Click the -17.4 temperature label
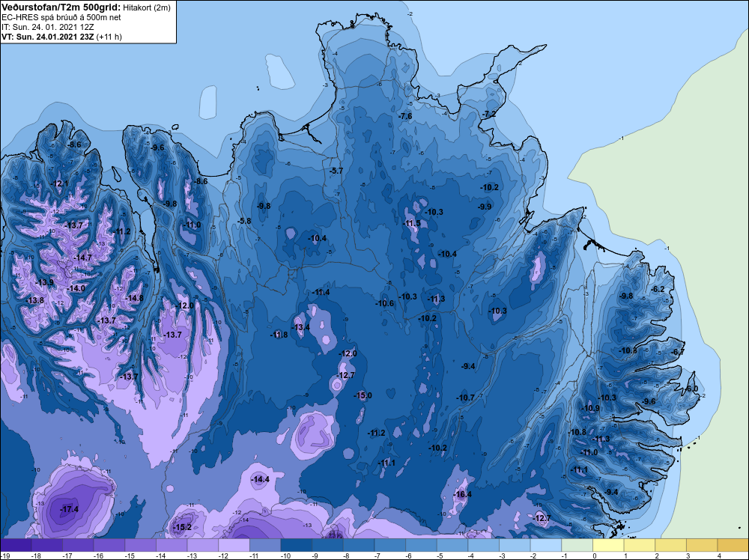Viewport: 749px width, 560px height. click(x=69, y=509)
